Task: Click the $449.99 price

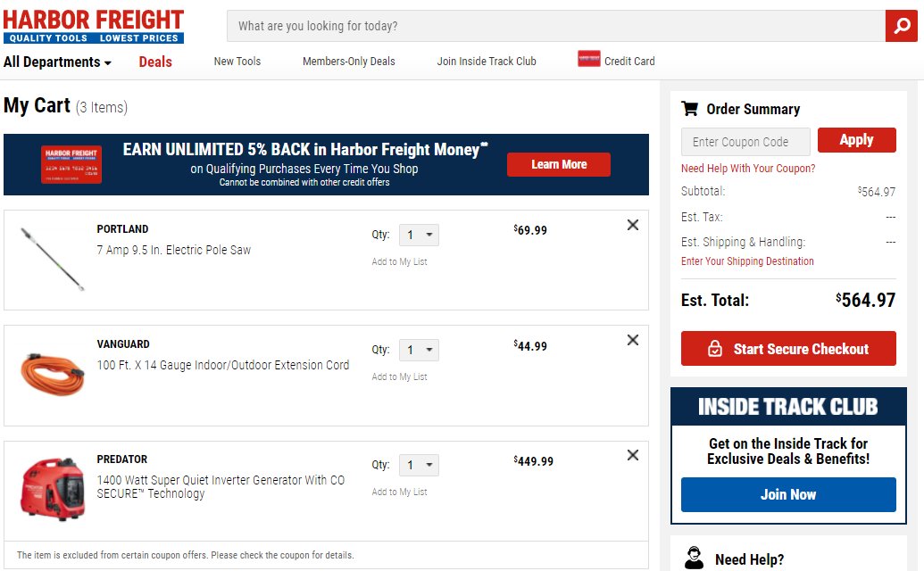Action: [x=533, y=461]
